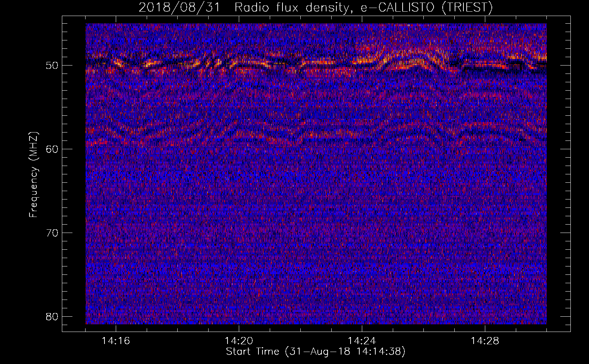Select the 'Frequency (MHZ)' y-axis label
This screenshot has width=589, height=364.
click(x=33, y=175)
